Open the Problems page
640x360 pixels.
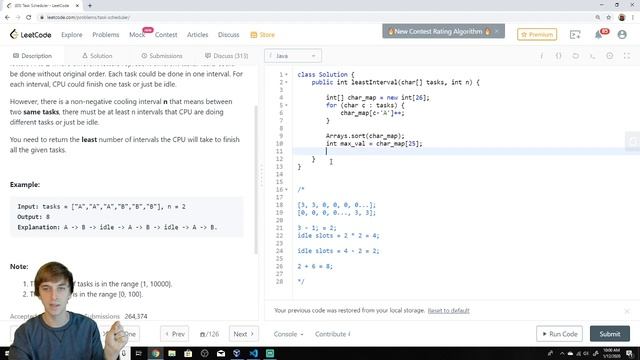point(105,35)
